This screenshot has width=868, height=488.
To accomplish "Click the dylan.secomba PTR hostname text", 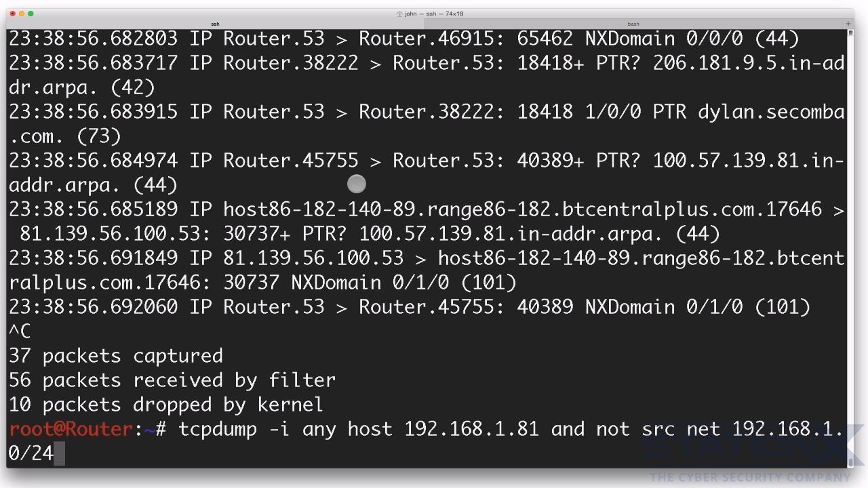I will 771,112.
